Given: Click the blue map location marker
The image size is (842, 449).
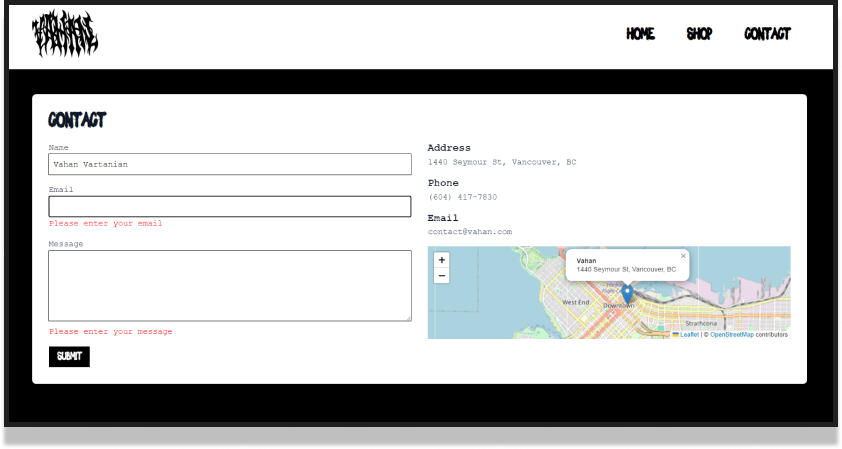Looking at the screenshot, I should 627,295.
